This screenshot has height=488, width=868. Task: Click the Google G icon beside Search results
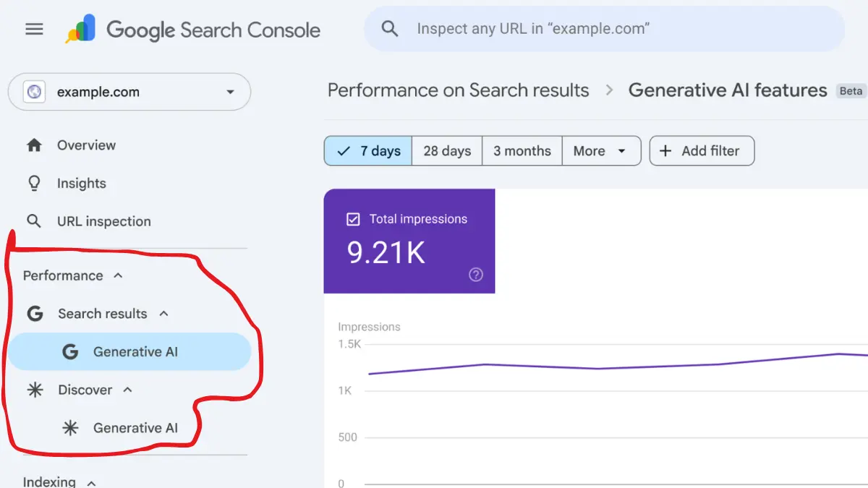point(35,314)
